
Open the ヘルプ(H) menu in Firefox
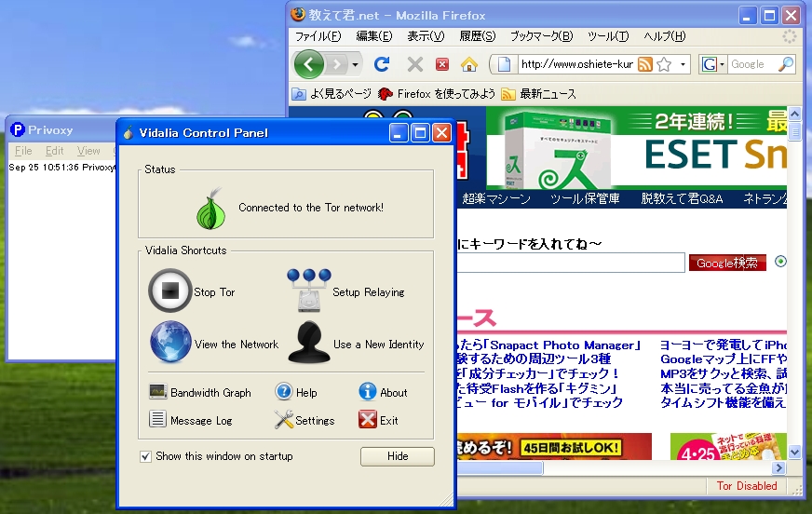665,36
